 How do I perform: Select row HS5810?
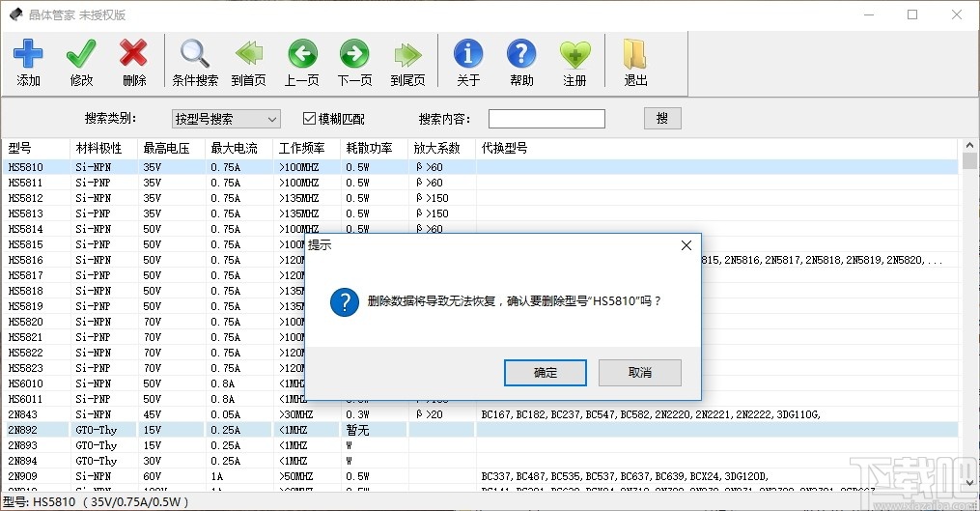tap(480, 167)
